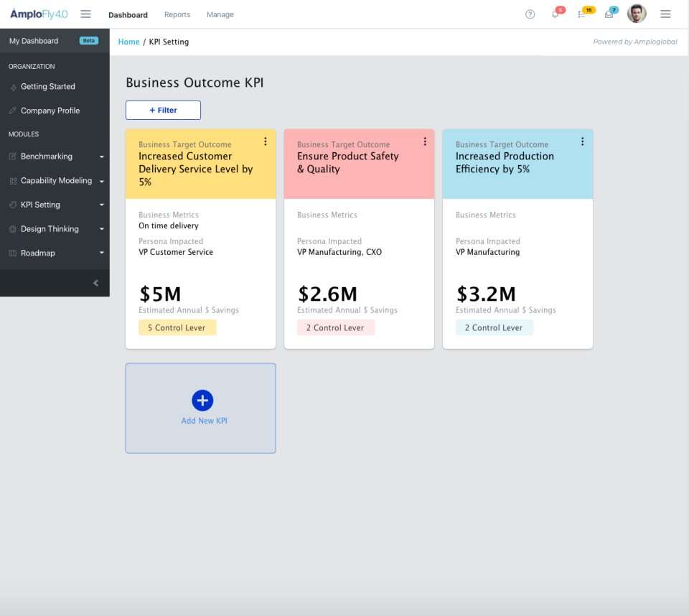Open the kebab menu on Ensure Product Safety card

(424, 141)
